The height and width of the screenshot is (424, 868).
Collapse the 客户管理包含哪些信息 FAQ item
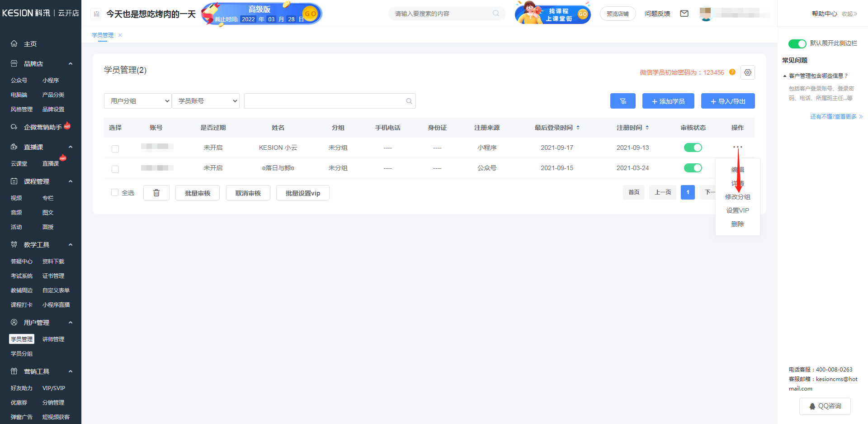(816, 76)
